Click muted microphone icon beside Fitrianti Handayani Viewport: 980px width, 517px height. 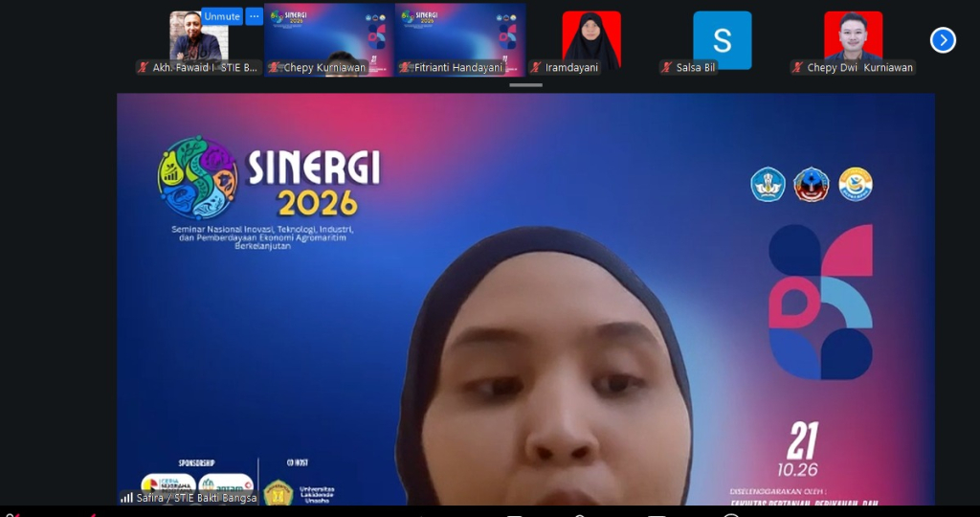click(x=405, y=68)
